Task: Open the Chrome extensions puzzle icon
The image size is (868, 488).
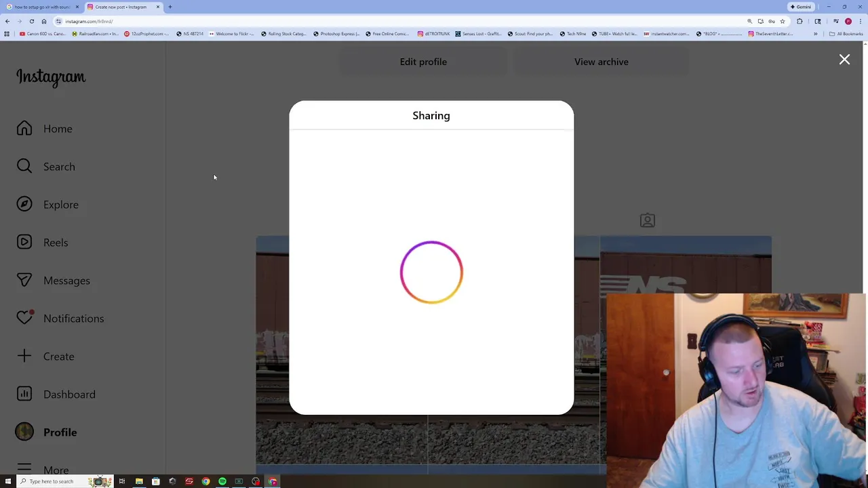Action: [800, 21]
